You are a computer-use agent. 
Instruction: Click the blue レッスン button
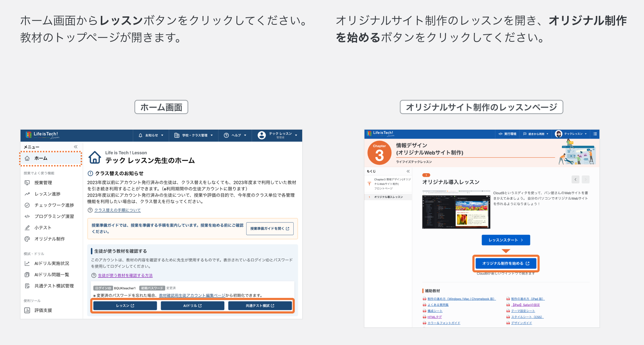tap(125, 306)
